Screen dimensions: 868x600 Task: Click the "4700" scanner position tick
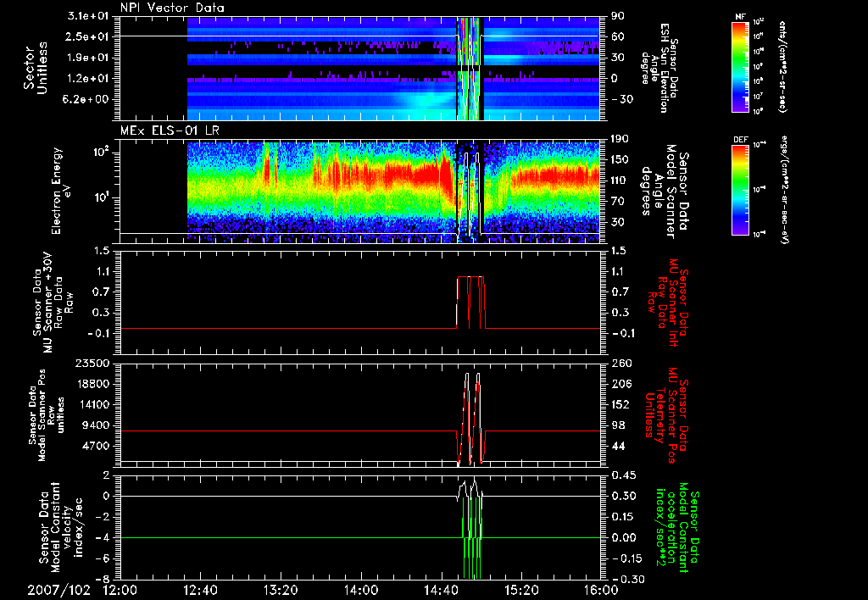95,446
